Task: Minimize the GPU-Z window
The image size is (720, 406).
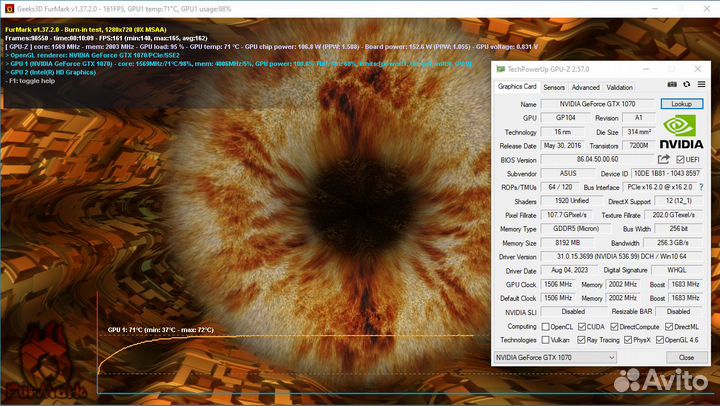Action: tap(646, 69)
